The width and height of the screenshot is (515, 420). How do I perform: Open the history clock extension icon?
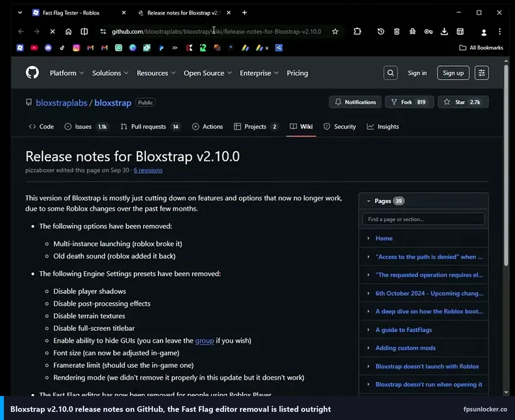coord(381,31)
